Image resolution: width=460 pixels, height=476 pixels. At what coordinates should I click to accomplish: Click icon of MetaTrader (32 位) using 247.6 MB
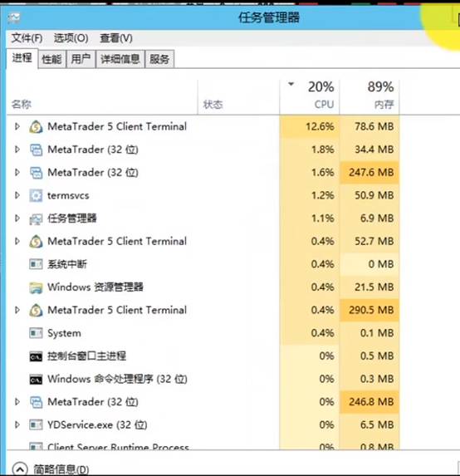click(x=36, y=173)
